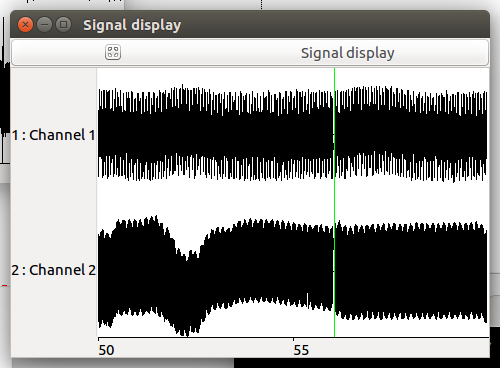
Task: Click the Channel 1 signal waveform
Action: [293, 133]
